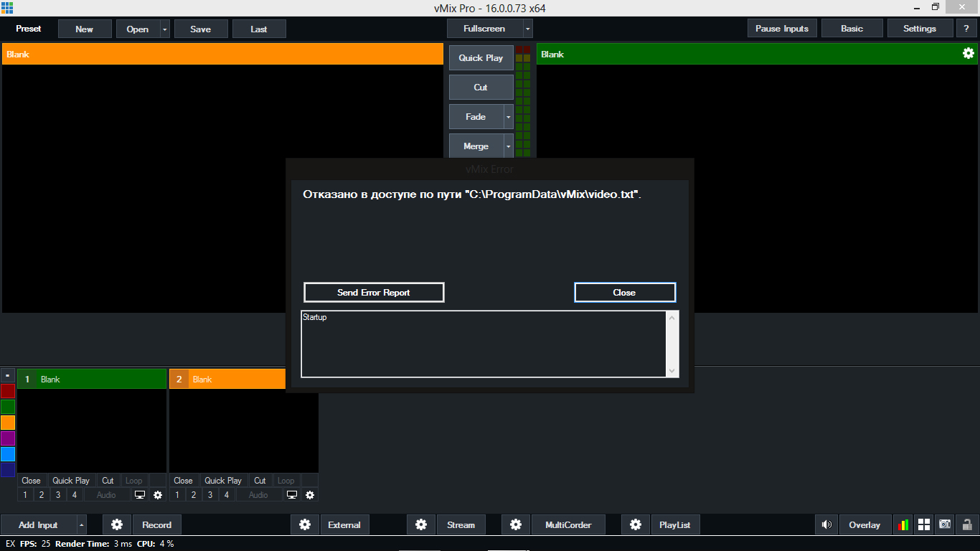
Task: Take a snapshot with camera icon
Action: coord(945,524)
